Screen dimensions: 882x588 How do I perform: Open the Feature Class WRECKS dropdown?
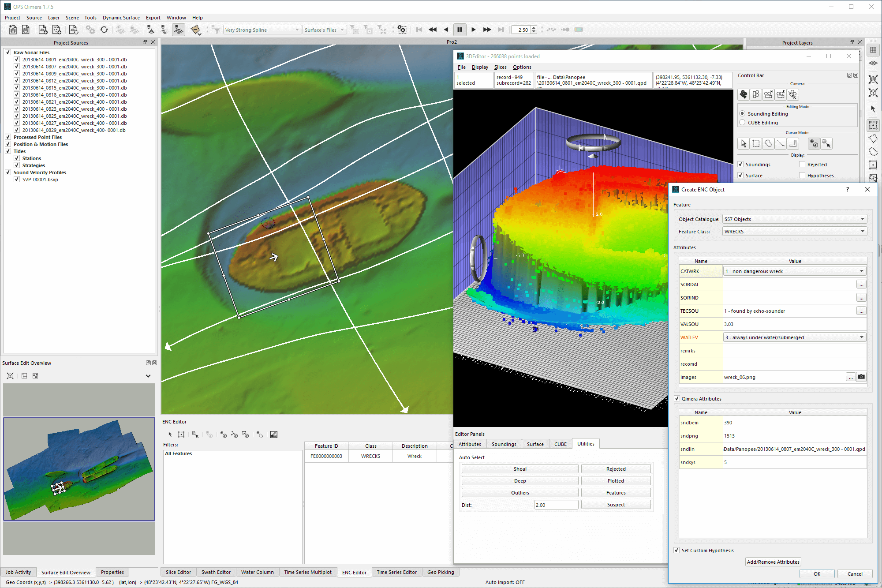(x=795, y=231)
